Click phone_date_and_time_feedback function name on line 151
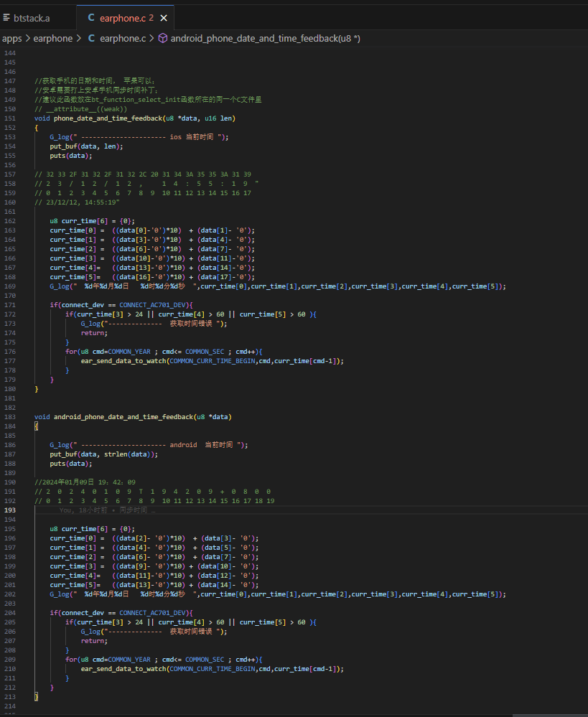588x717 pixels. coord(108,118)
